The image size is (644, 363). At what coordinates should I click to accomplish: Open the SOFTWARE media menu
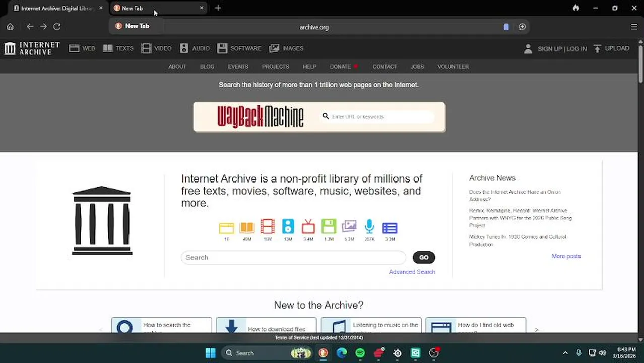(239, 48)
